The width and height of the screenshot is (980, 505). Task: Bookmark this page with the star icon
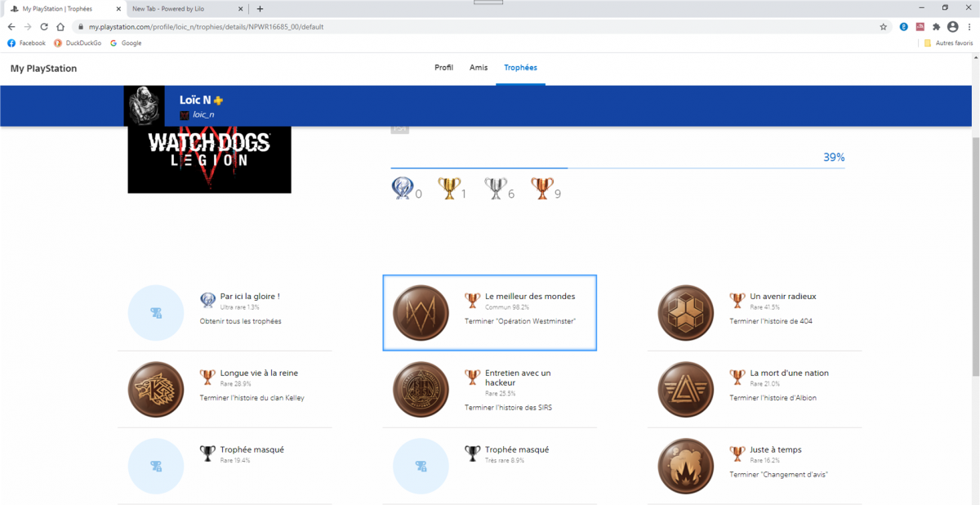coord(884,26)
